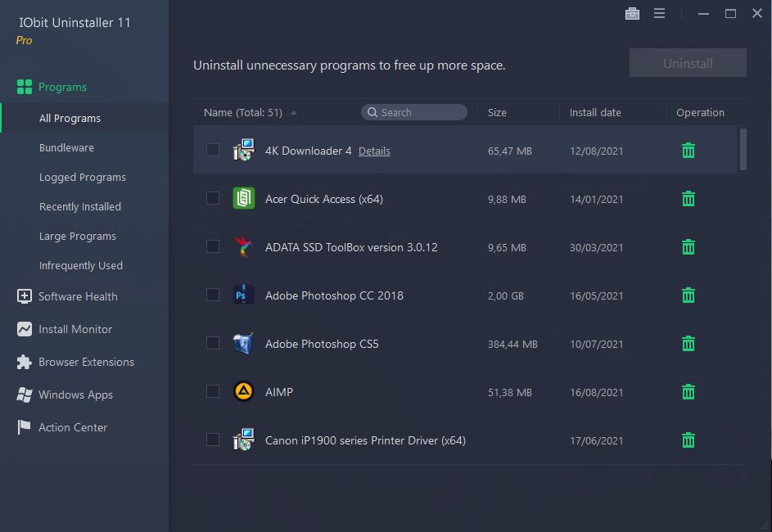Screen dimensions: 772x532
Task: Click the Photoshop CC 2018 Ps icon
Action: [x=244, y=295]
